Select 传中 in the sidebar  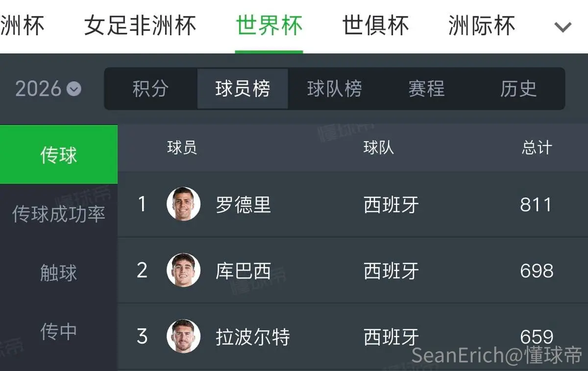59,332
